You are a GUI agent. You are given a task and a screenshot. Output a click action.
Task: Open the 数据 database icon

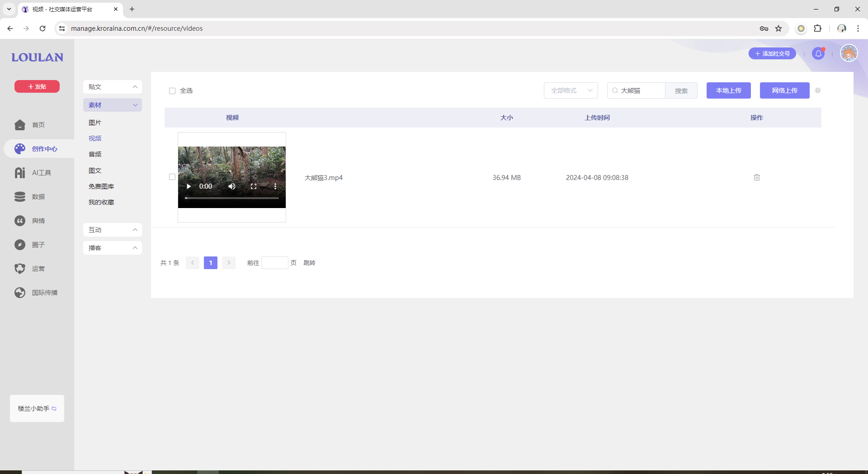(20, 197)
